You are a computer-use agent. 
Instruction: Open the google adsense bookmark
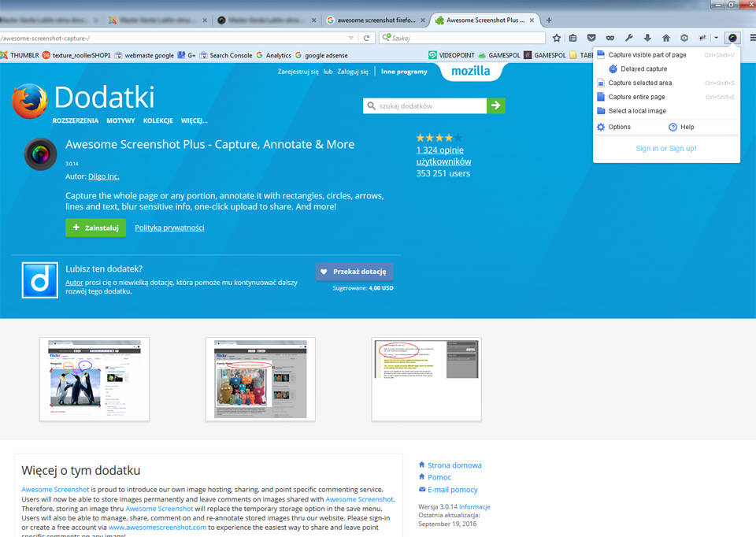tap(321, 55)
